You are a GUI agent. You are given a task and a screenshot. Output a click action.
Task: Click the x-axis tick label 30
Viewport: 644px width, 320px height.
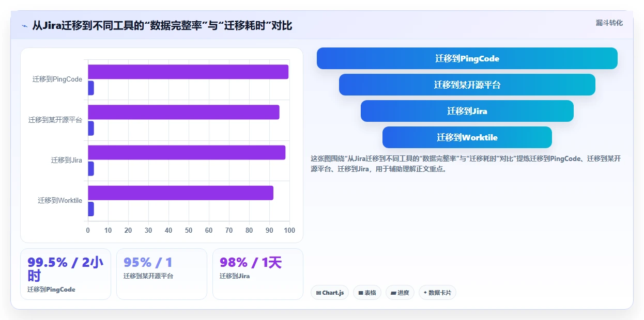click(x=148, y=230)
